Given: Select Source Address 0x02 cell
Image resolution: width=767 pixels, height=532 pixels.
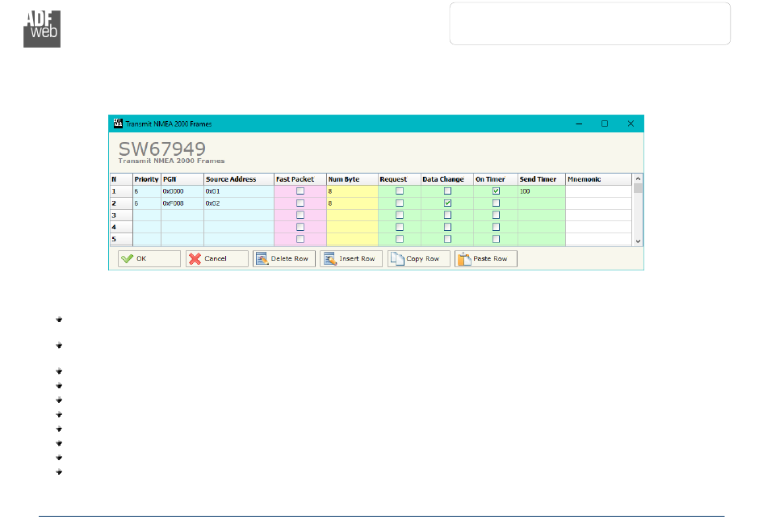Looking at the screenshot, I should pyautogui.click(x=239, y=203).
